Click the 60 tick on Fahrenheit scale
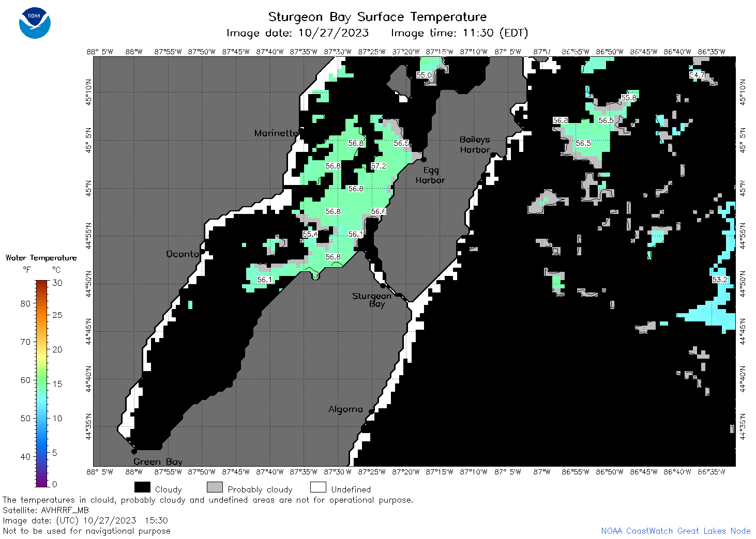 tap(25, 380)
